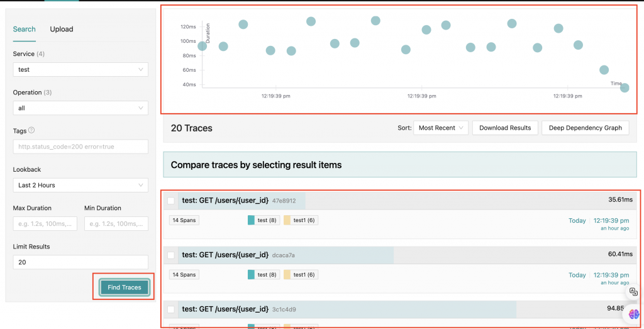This screenshot has width=644, height=329.
Task: Click the Find Traces button
Action: tap(125, 287)
